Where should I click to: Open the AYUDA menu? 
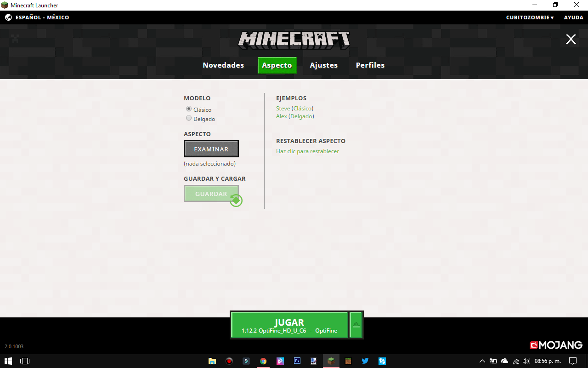point(573,17)
